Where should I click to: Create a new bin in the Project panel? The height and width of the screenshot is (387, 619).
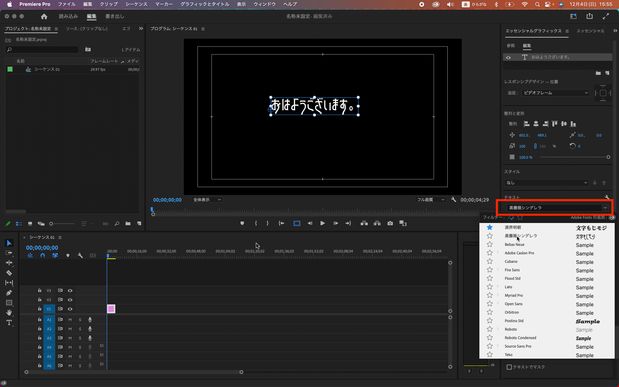[128, 224]
